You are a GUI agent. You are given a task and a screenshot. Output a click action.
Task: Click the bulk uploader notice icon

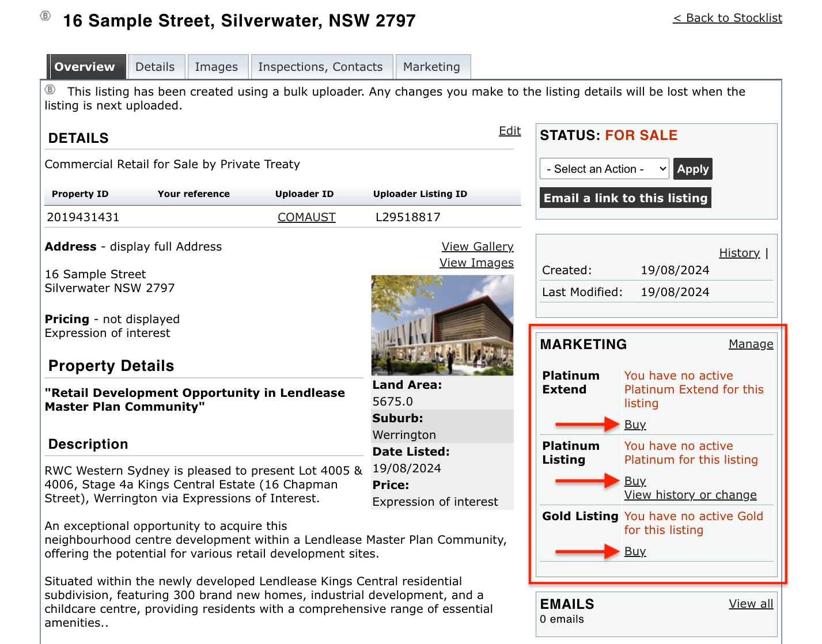pyautogui.click(x=51, y=89)
